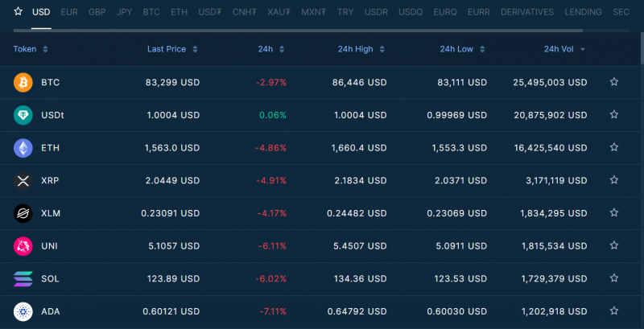This screenshot has height=329, width=644.
Task: Open the ADA token name
Action: click(x=51, y=312)
